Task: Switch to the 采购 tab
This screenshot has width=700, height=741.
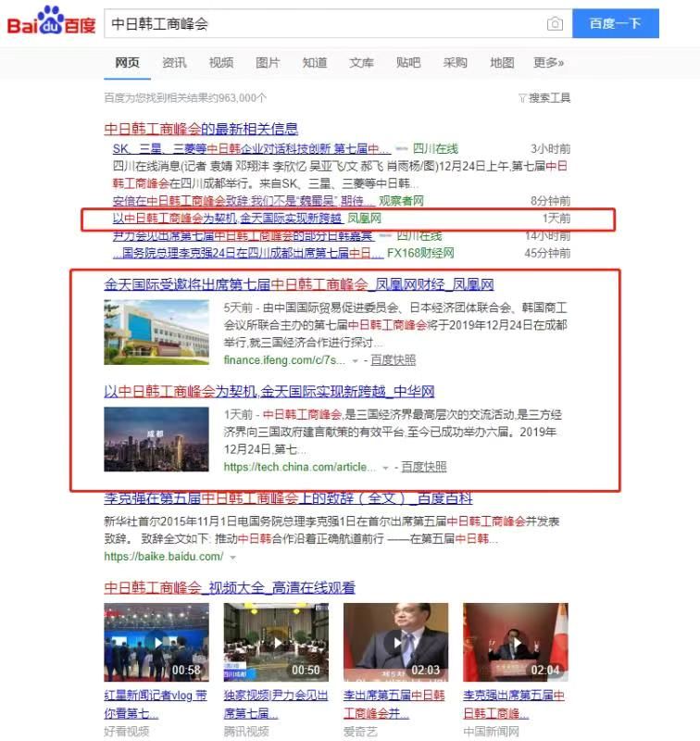Action: pos(455,63)
